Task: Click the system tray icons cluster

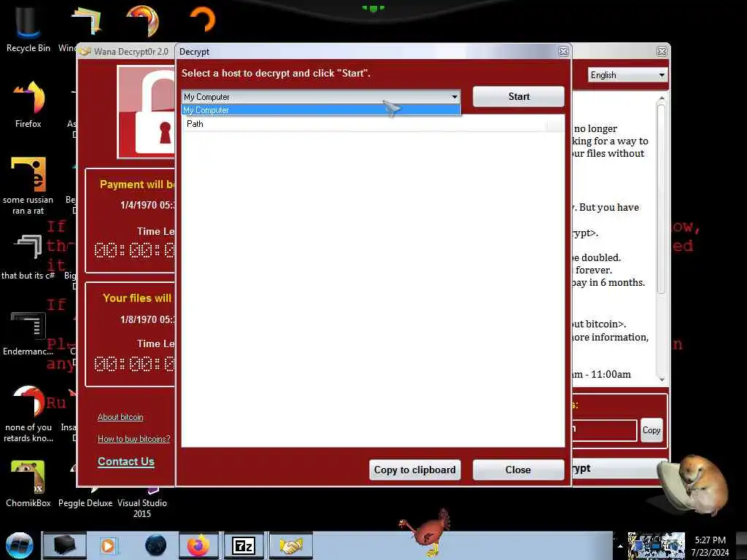Action: coord(656,545)
